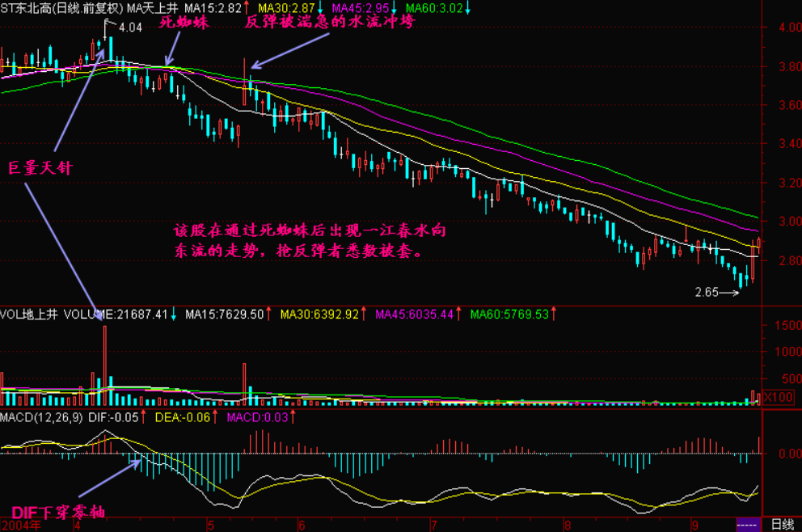The image size is (802, 532).
Task: Click the 死蜘蛛 annotation text
Action: pos(184,23)
